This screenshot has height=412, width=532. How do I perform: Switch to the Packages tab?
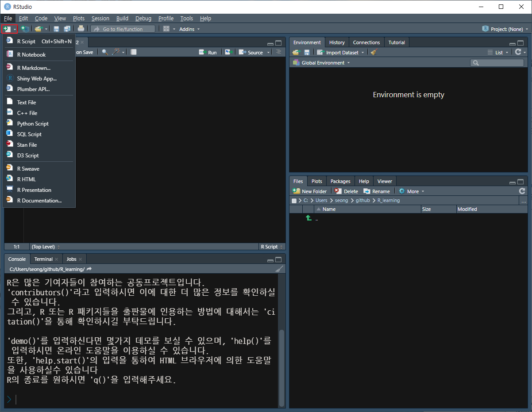point(340,181)
